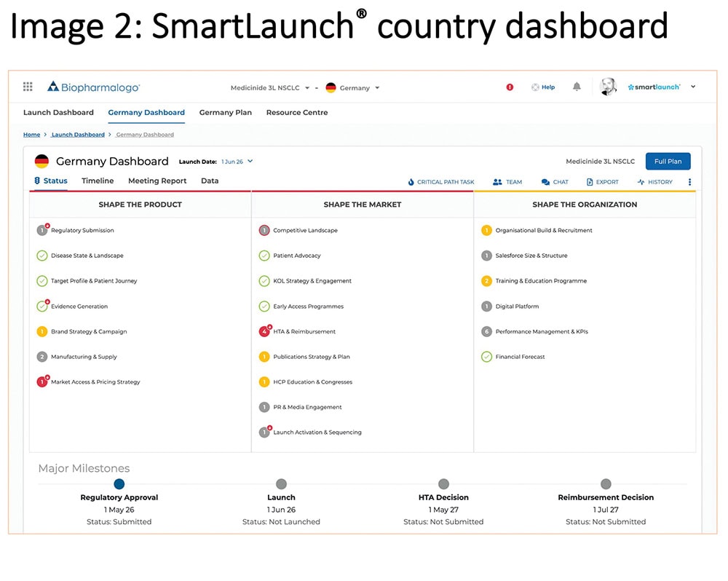This screenshot has height=581, width=728.
Task: Select the Regulatory Approval milestone marker
Action: tap(119, 483)
